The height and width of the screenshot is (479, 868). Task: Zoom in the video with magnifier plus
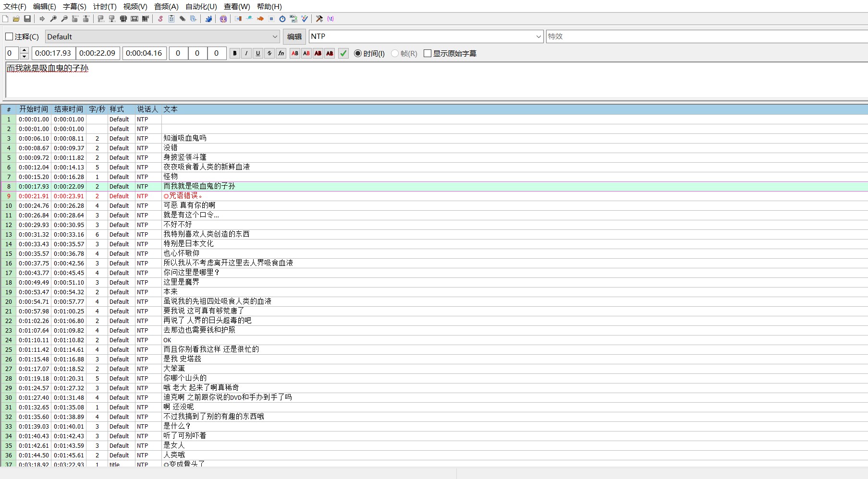point(53,19)
